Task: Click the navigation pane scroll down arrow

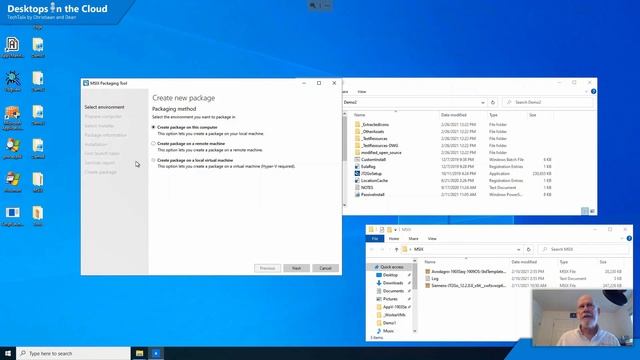Action: pyautogui.click(x=415, y=331)
